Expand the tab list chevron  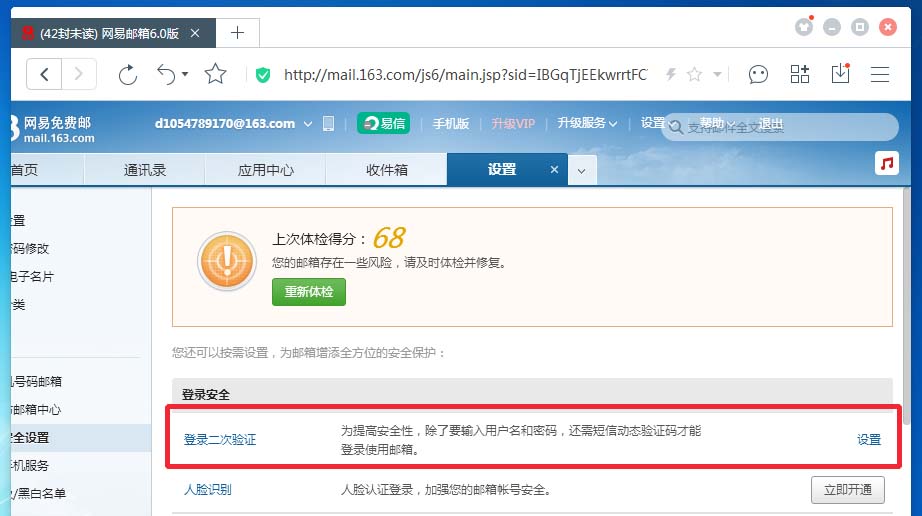pyautogui.click(x=582, y=171)
